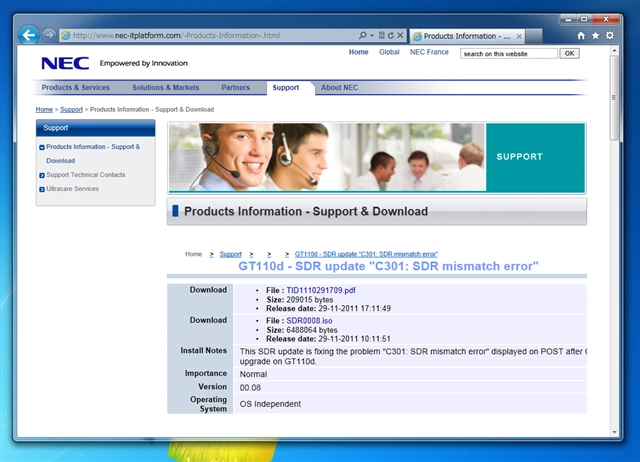640x462 pixels.
Task: Open the Products & Services menu
Action: (76, 87)
